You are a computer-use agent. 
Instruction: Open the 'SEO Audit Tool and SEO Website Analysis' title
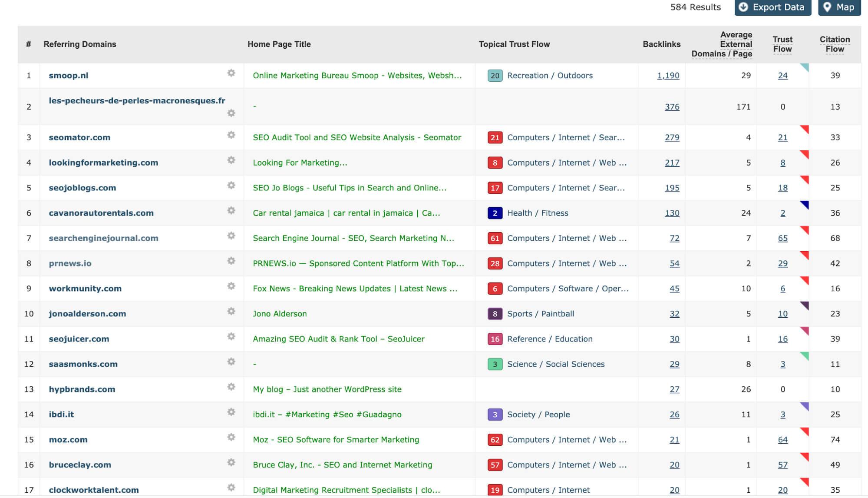(357, 137)
